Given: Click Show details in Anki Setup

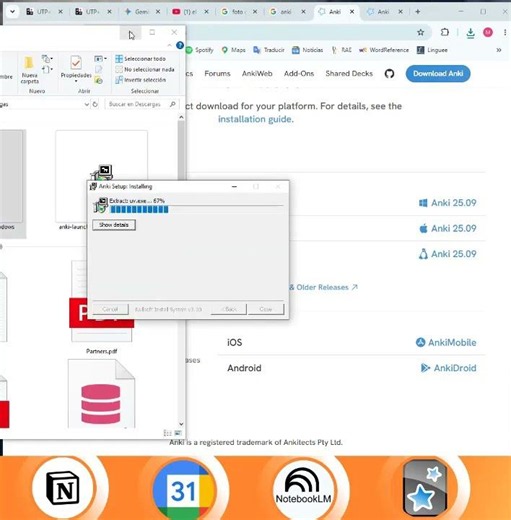Looking at the screenshot, I should point(114,225).
